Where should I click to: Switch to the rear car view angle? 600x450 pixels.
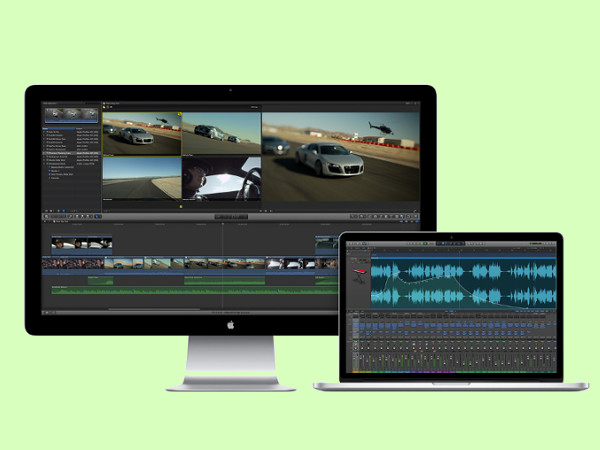point(222,134)
